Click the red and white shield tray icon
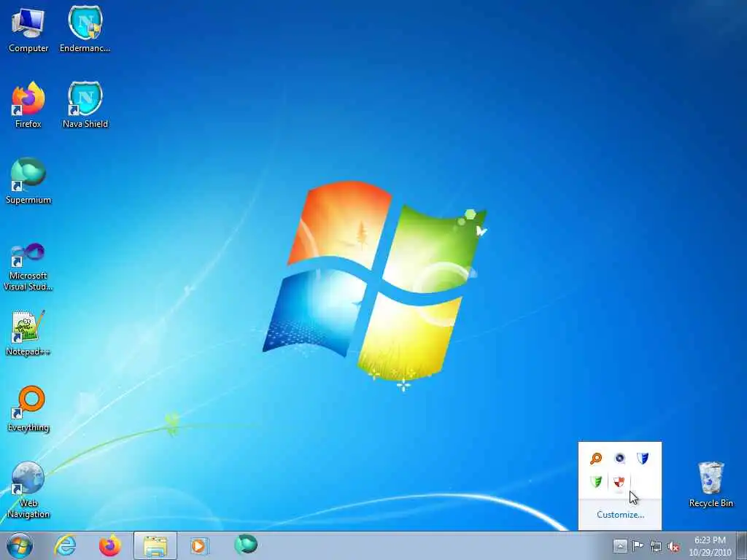The width and height of the screenshot is (747, 560). (x=619, y=481)
